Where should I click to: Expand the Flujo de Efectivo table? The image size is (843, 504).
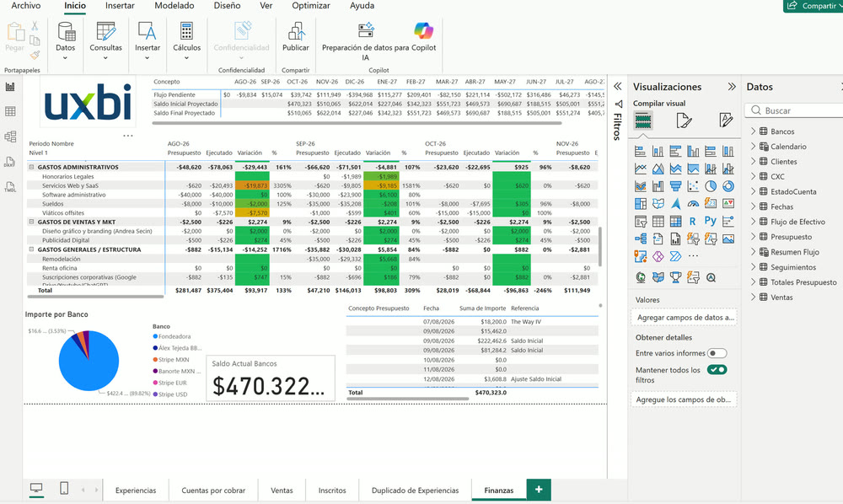(x=753, y=222)
